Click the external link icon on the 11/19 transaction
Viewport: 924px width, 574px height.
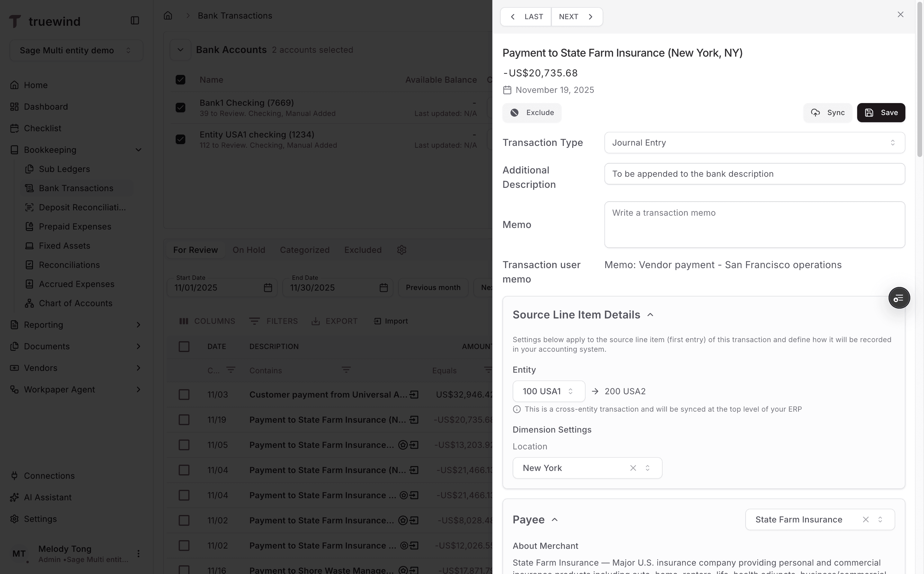click(414, 419)
